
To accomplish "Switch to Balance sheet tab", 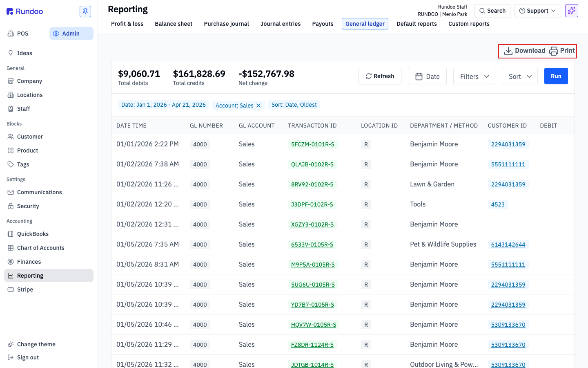I will (174, 24).
